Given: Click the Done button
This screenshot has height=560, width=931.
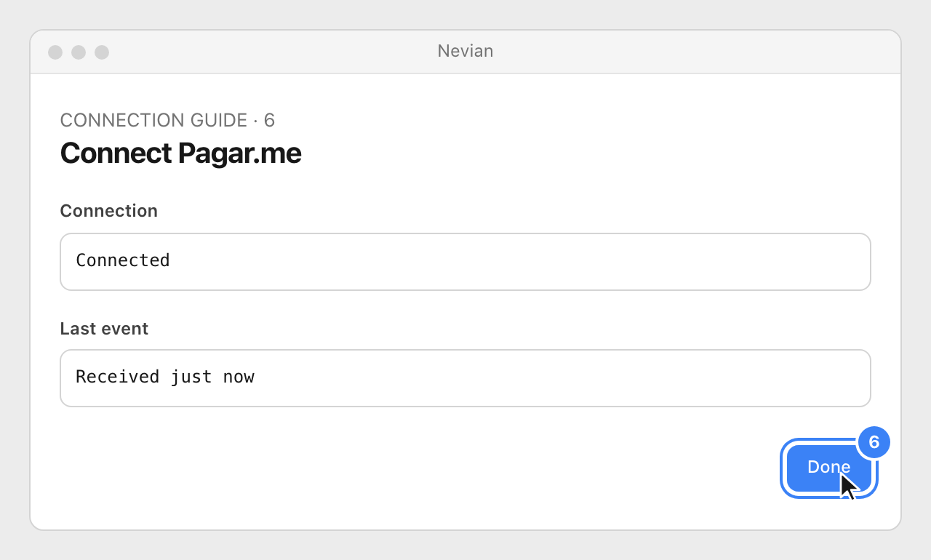Looking at the screenshot, I should coord(829,468).
